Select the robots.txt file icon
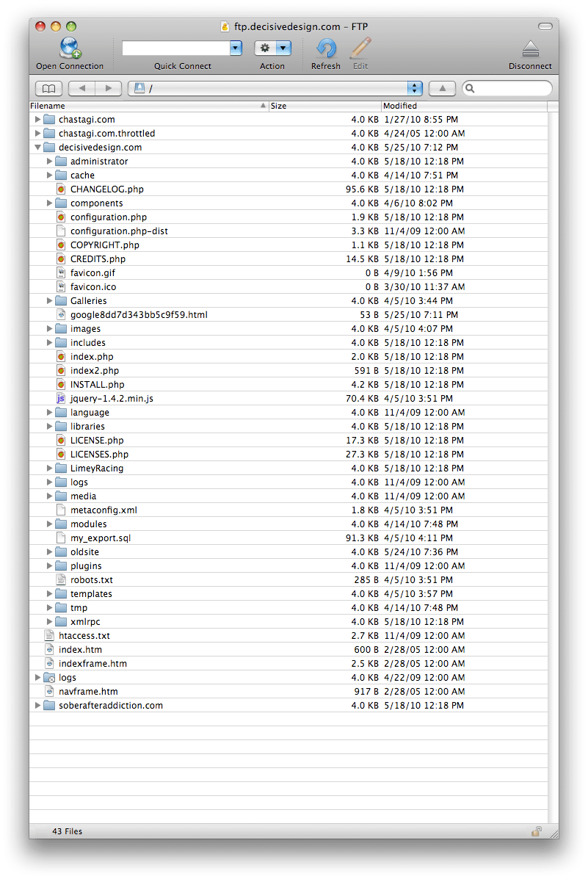Viewport: 588px width, 879px height. 61,579
